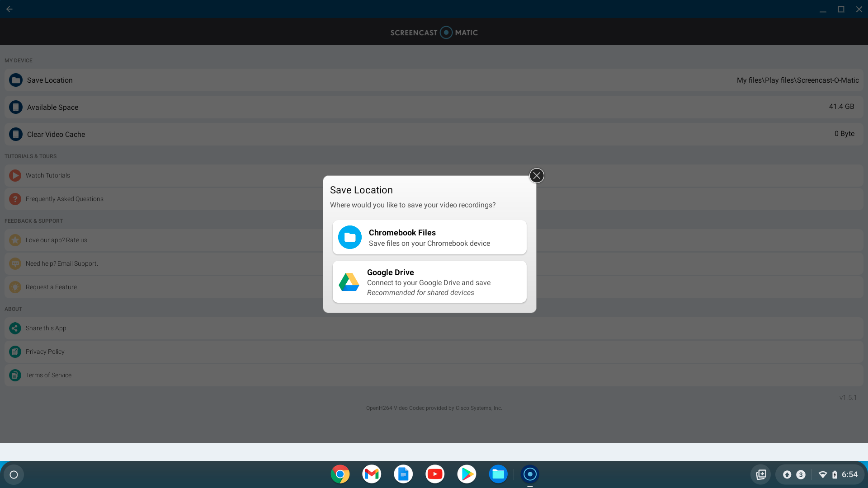This screenshot has width=868, height=488.
Task: Click the Save Location folder icon
Action: [16, 80]
